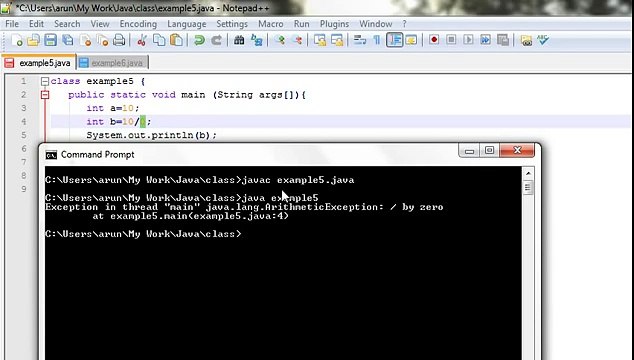The height and width of the screenshot is (360, 634).
Task: Open the Command Prompt system menu icon
Action: 51,155
